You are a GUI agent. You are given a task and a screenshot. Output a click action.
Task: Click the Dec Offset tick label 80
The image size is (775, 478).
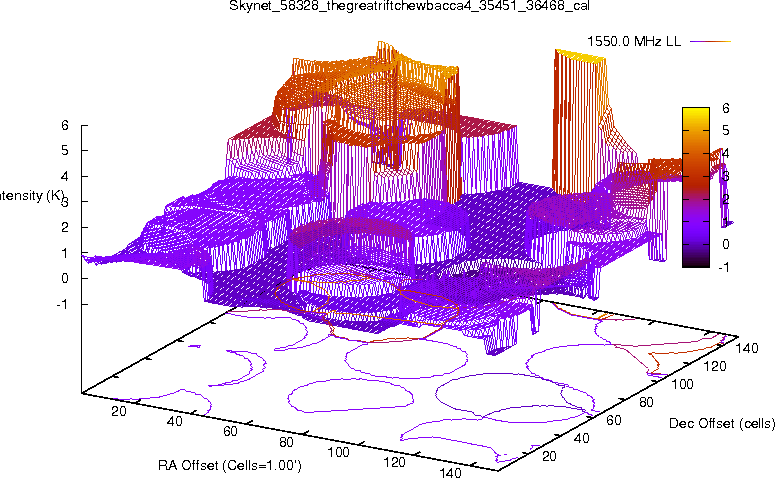[x=646, y=402]
